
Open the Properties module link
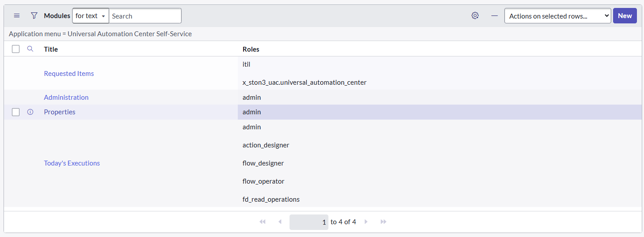point(60,112)
